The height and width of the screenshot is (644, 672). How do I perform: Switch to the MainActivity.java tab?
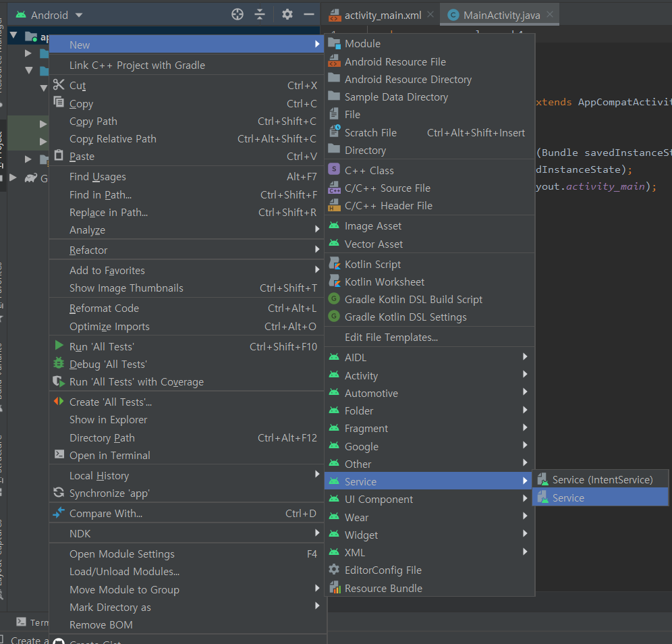pos(501,16)
